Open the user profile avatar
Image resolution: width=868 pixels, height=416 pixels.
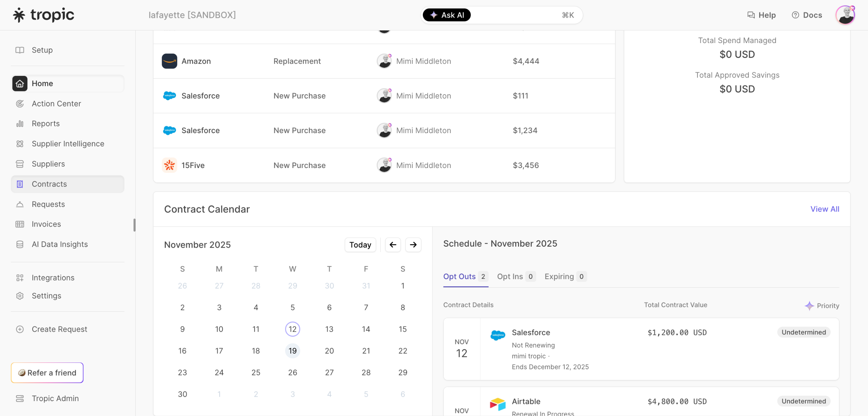[x=845, y=15]
